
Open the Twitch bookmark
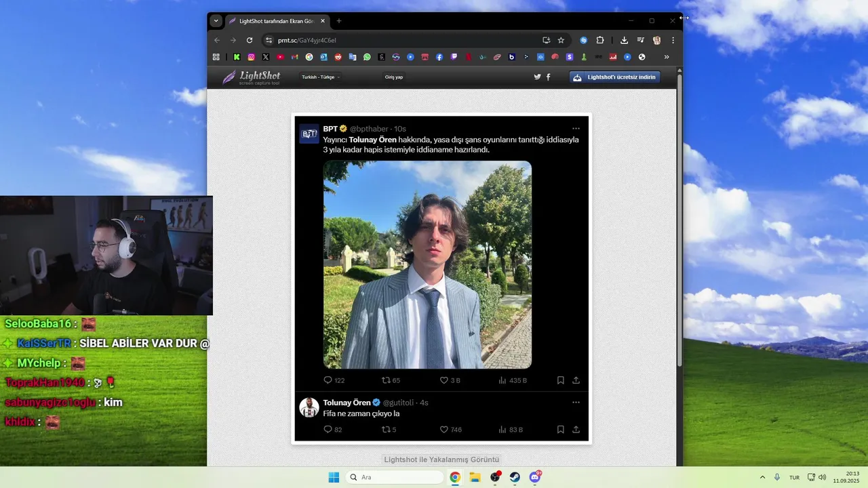pyautogui.click(x=454, y=57)
